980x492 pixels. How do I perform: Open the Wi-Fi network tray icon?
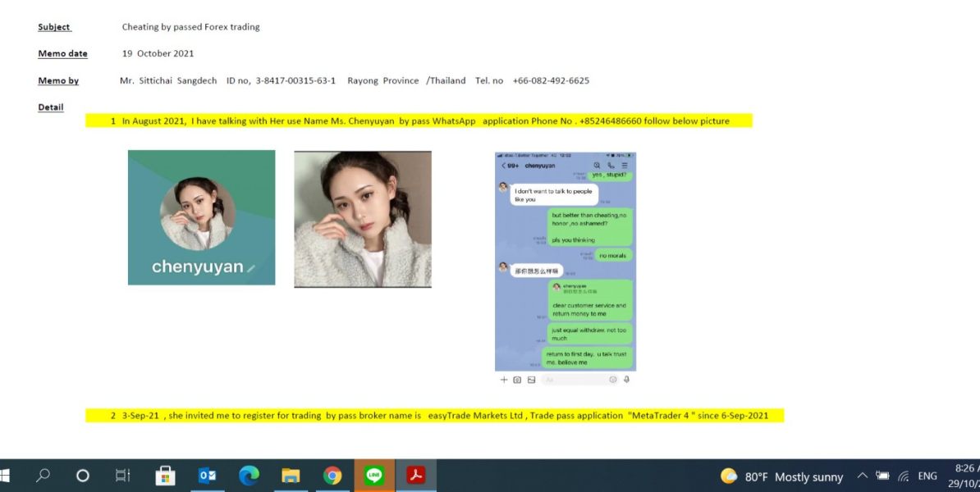[x=904, y=476]
